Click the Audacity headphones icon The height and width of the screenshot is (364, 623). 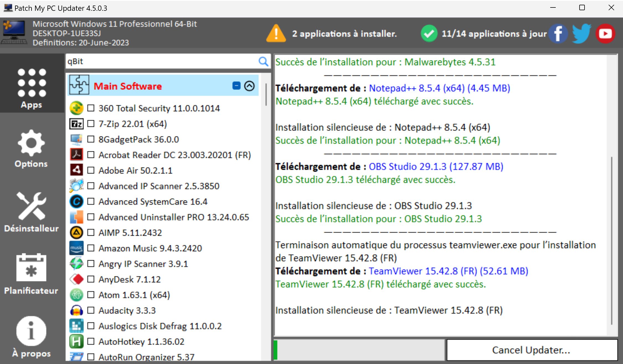76,310
